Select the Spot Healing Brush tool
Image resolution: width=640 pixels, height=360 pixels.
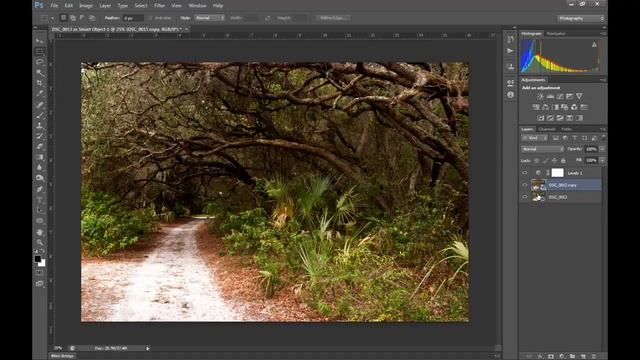pyautogui.click(x=40, y=105)
